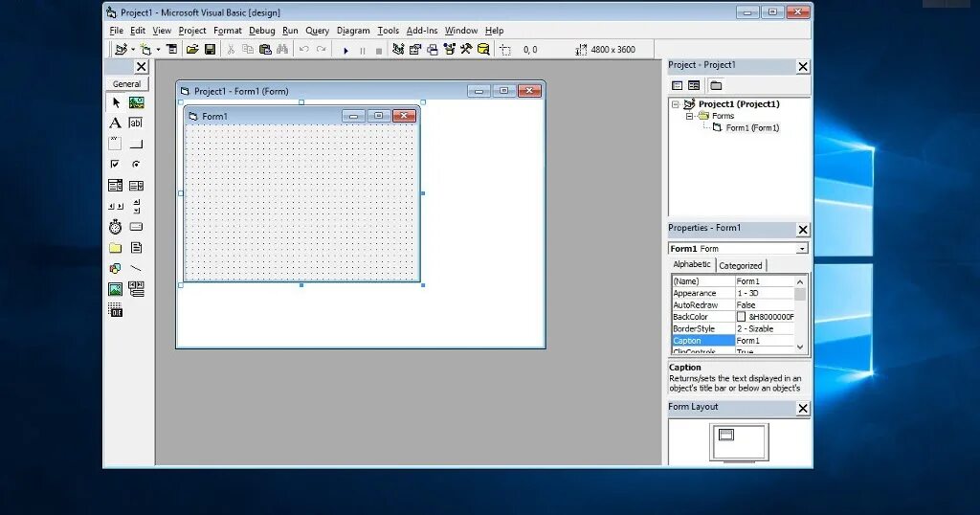Open Properties Window from the toolbar
The image size is (980, 515).
point(415,50)
